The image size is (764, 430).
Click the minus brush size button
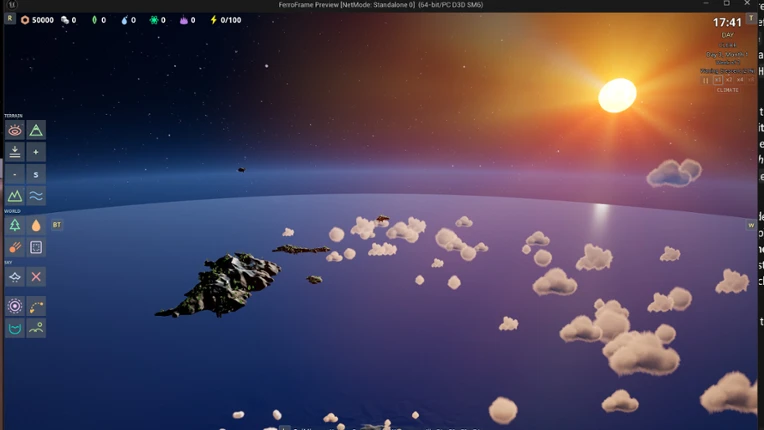click(15, 174)
